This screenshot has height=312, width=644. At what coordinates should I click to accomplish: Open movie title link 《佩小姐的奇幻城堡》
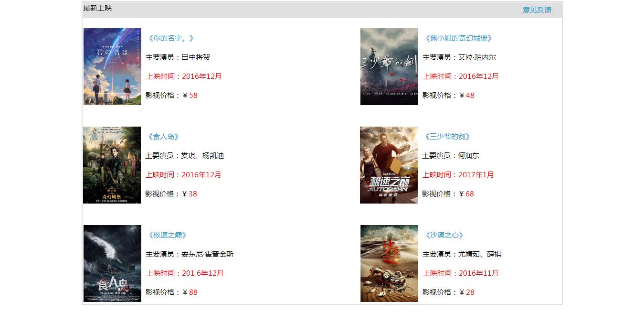(457, 38)
